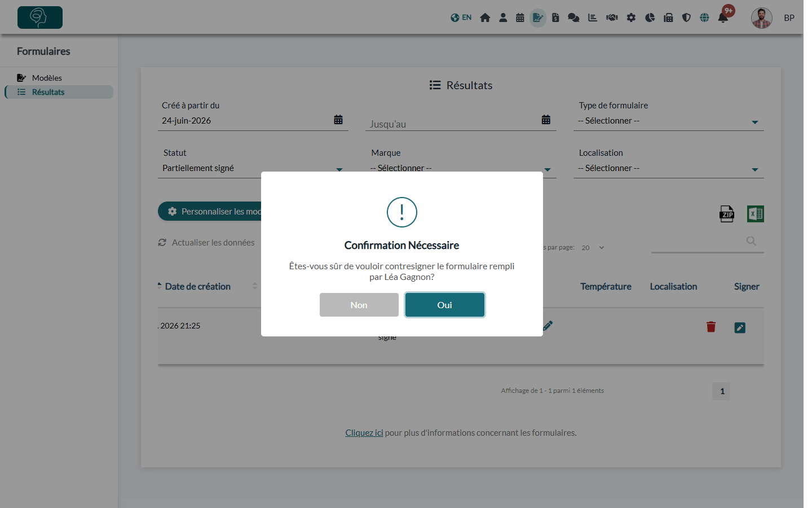Viewport: 812px width, 508px height.
Task: Click the Température column header
Action: tap(606, 287)
